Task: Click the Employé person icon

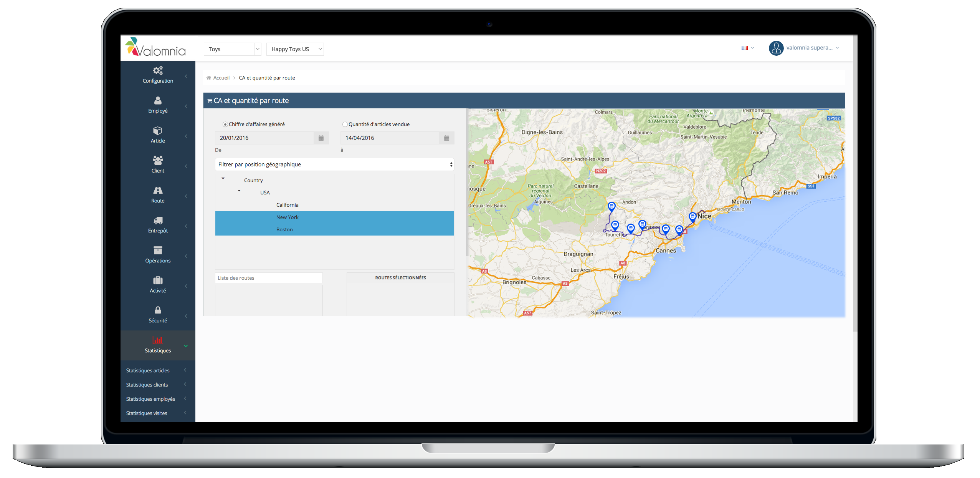Action: [x=158, y=100]
